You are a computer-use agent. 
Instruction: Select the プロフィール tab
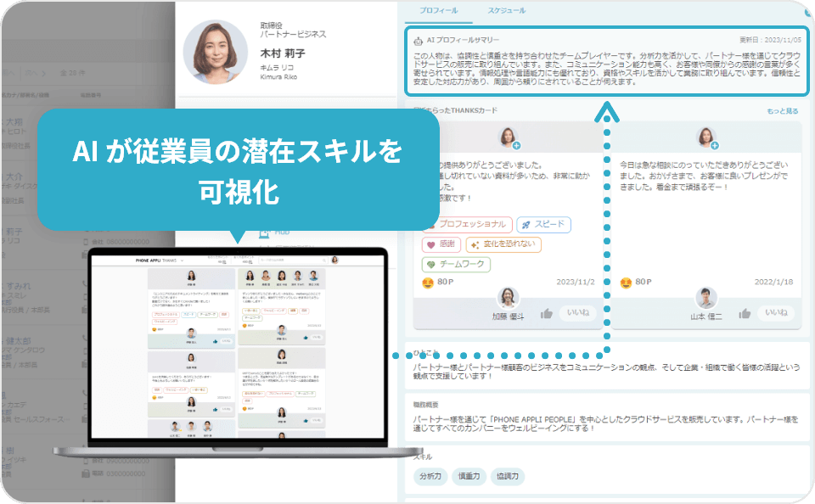(x=440, y=11)
